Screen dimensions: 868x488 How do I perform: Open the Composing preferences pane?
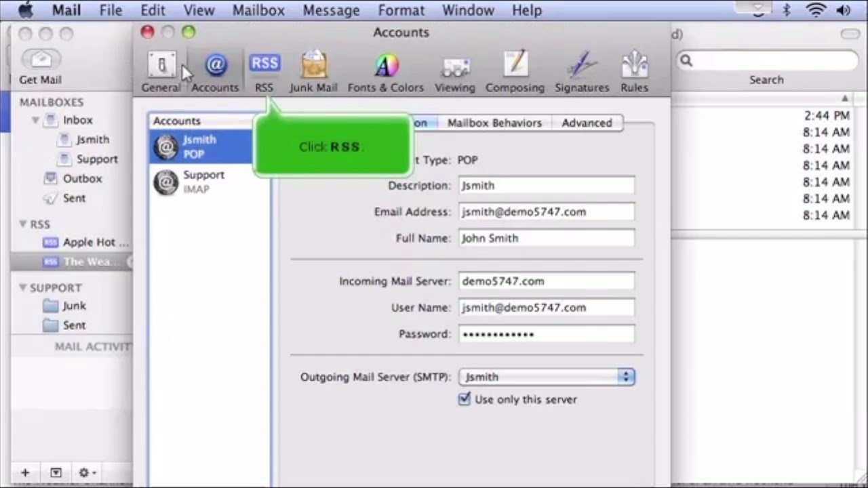515,71
